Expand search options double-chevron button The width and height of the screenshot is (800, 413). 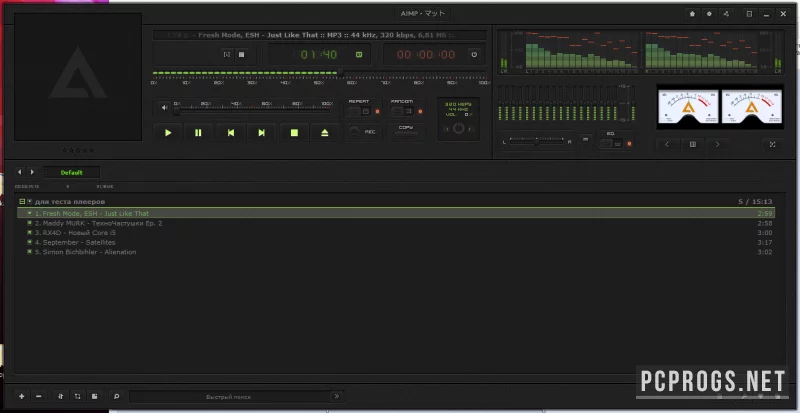pos(336,396)
